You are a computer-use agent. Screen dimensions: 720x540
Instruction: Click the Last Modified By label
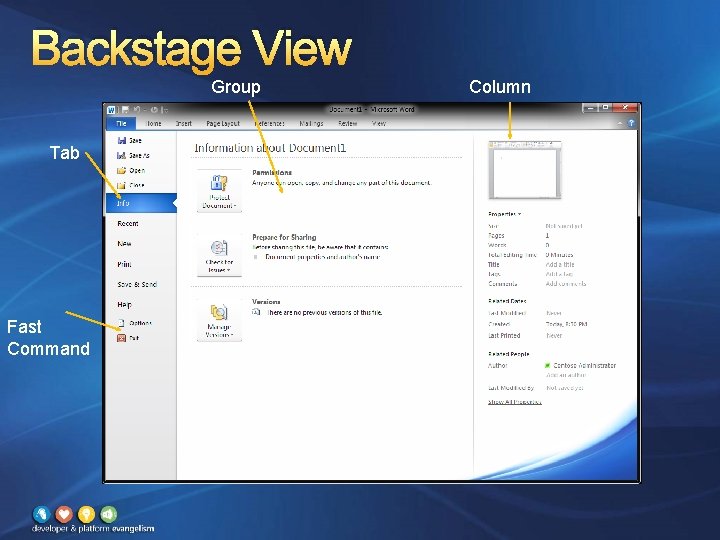click(511, 388)
